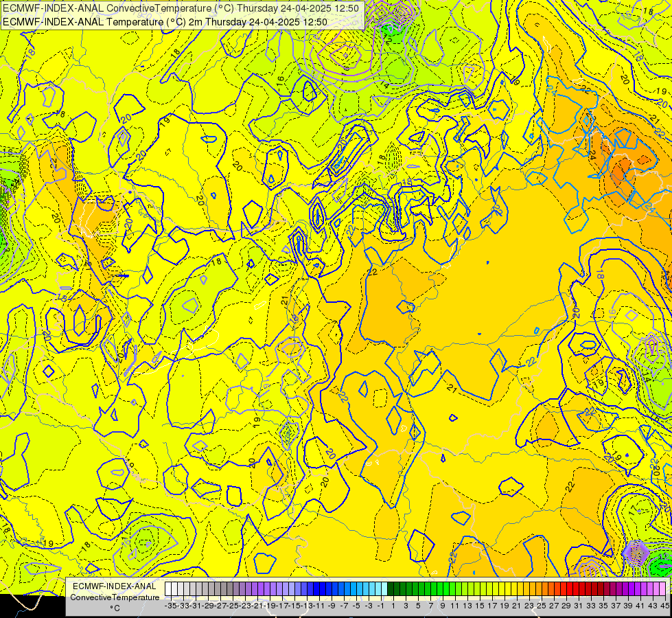
Task: Click the 5 value on the color scale
Action: point(418,606)
